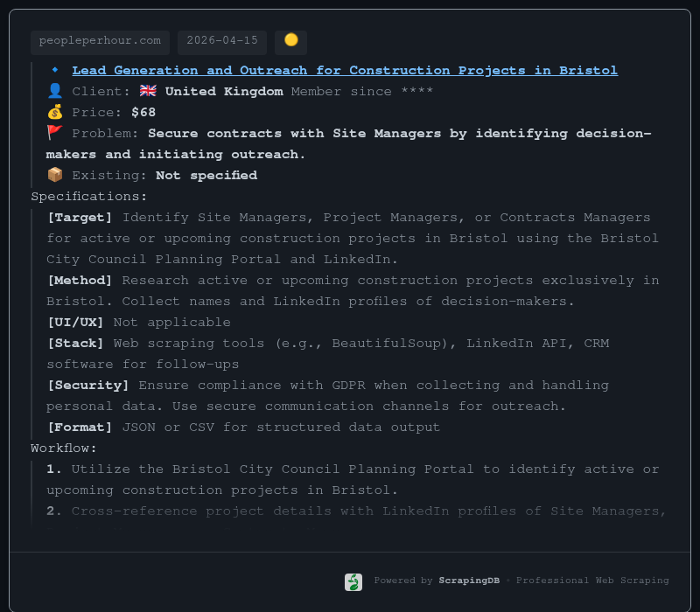
Task: Click the ScrapingDB logo icon in footer
Action: pyautogui.click(x=353, y=581)
